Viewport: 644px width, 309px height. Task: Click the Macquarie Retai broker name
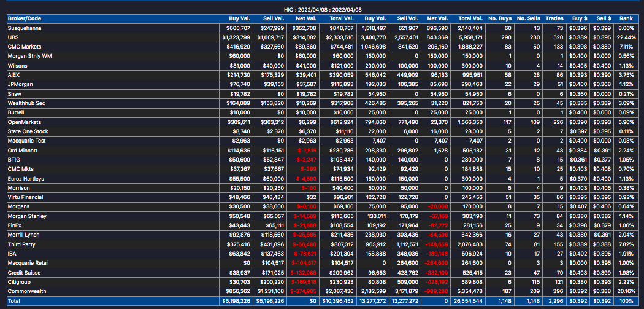point(27,263)
